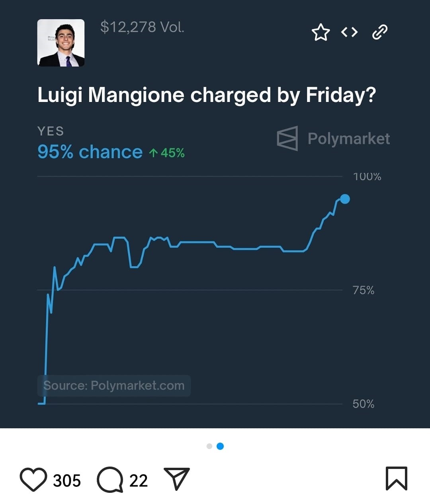Like the post with heart icon

(33, 479)
